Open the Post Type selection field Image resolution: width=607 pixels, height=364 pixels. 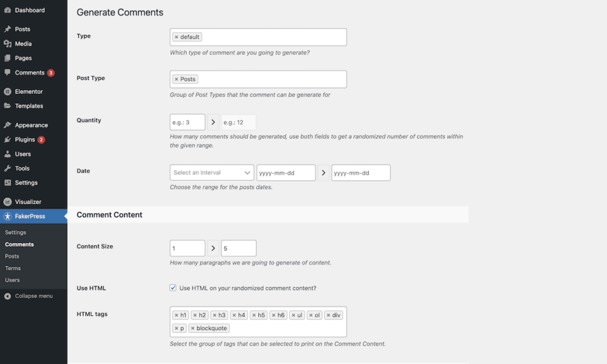pos(267,79)
